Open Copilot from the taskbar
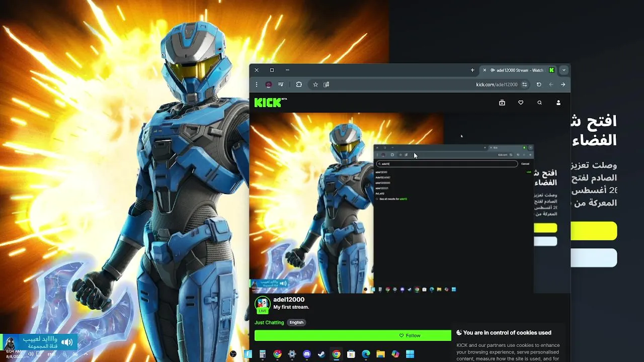This screenshot has height=362, width=644. click(x=395, y=354)
